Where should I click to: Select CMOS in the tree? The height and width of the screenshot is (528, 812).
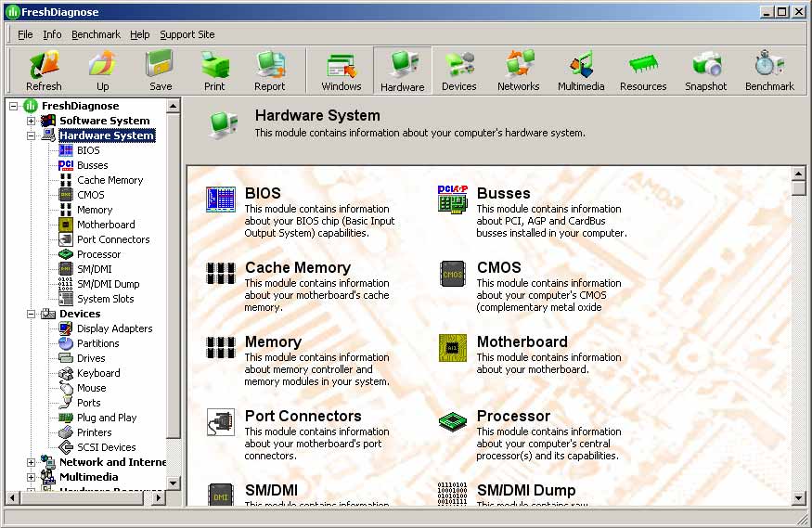(x=91, y=195)
